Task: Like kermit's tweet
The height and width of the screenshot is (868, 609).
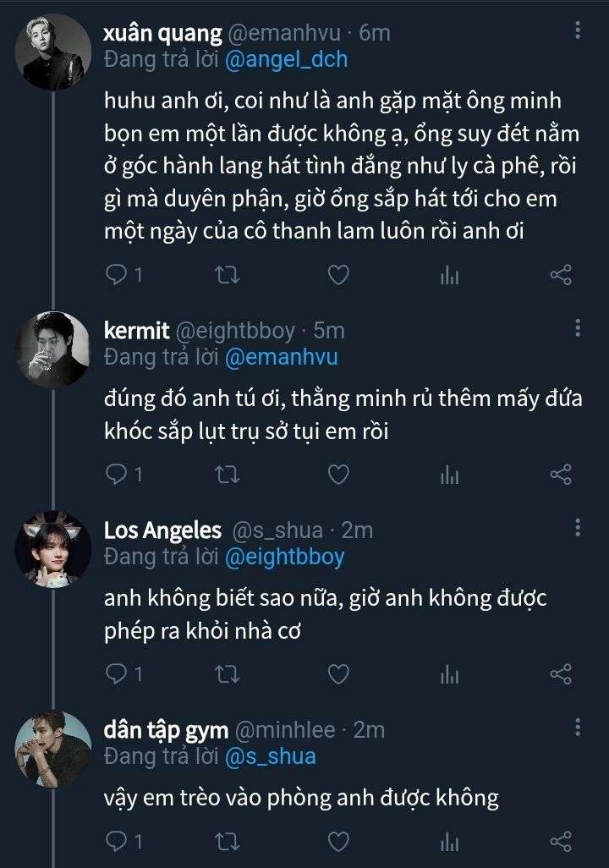Action: coord(338,475)
